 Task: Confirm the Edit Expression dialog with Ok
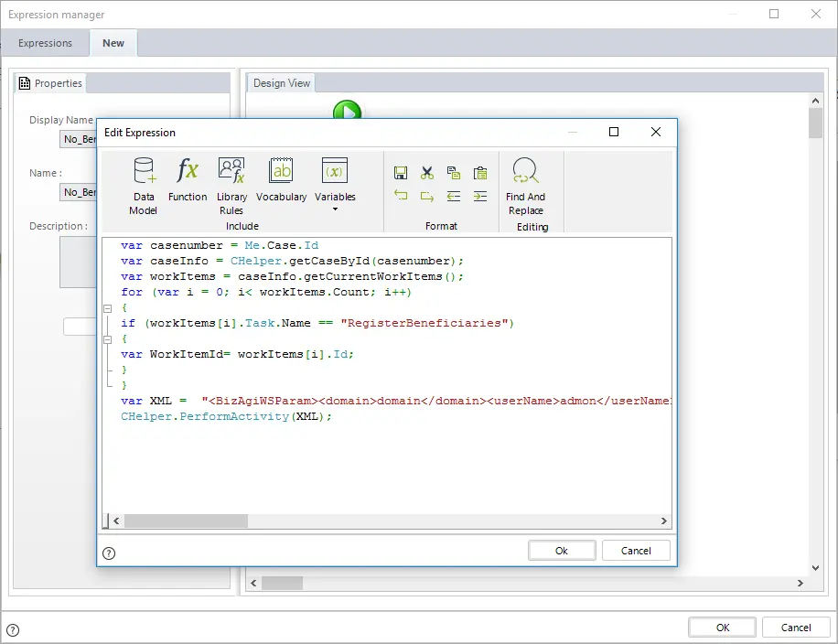click(x=562, y=551)
